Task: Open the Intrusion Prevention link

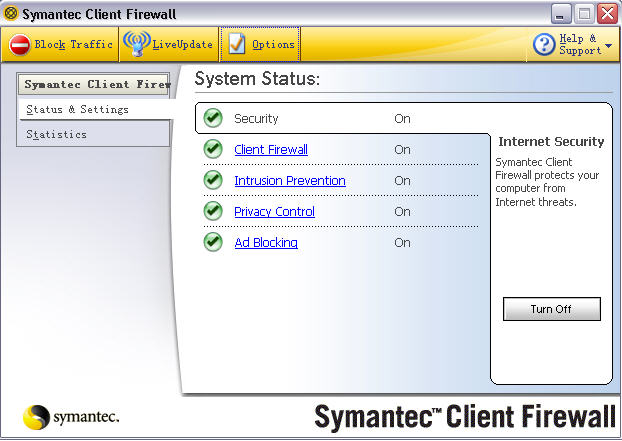Action: point(289,181)
